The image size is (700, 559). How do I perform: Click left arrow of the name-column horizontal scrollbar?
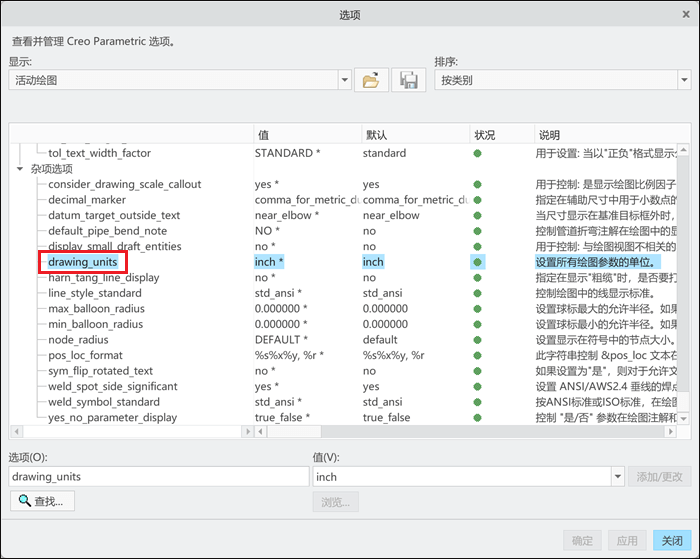[x=16, y=432]
